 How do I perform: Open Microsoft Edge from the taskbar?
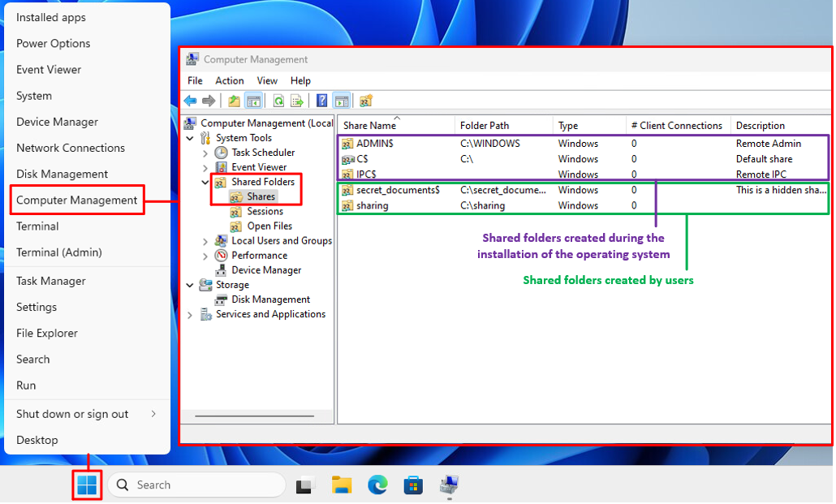(378, 484)
